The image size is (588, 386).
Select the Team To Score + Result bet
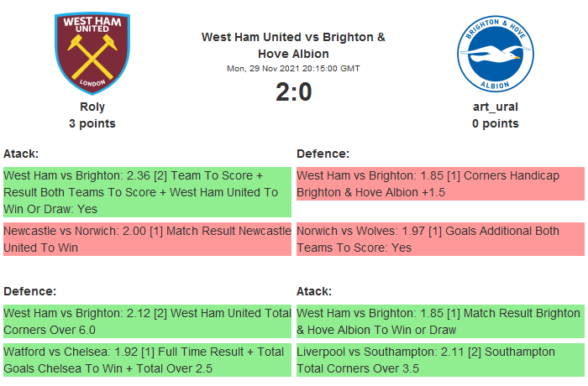click(147, 192)
